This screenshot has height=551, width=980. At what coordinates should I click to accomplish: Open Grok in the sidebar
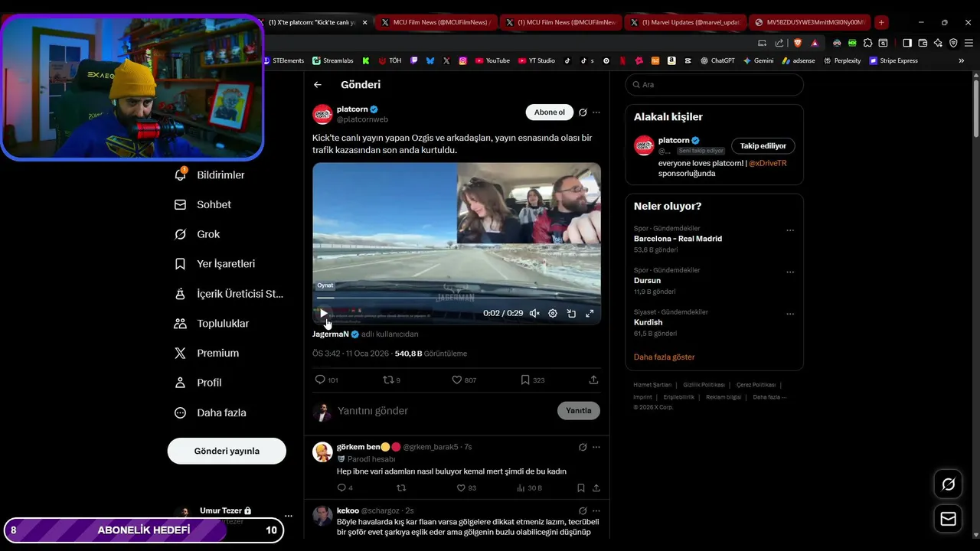coord(198,234)
